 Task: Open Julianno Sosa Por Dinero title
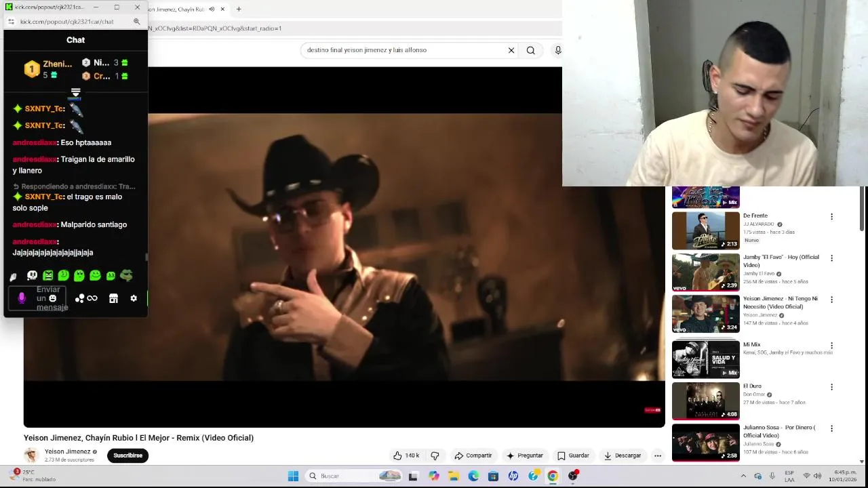click(x=779, y=431)
